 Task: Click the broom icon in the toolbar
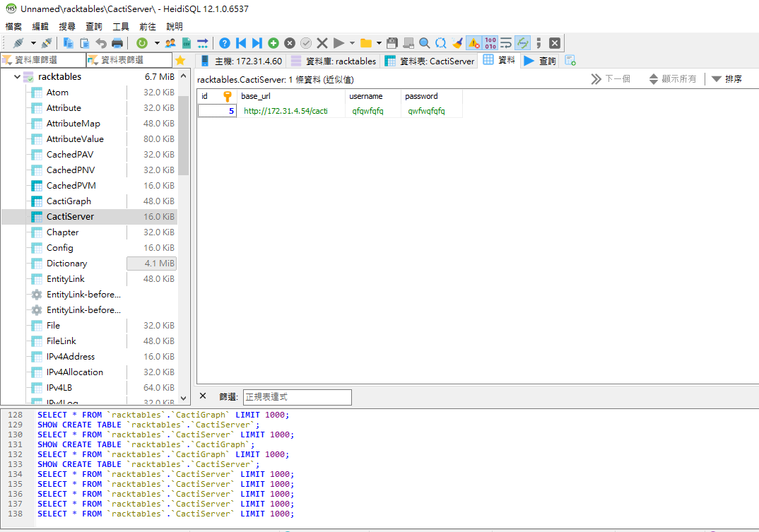[457, 43]
